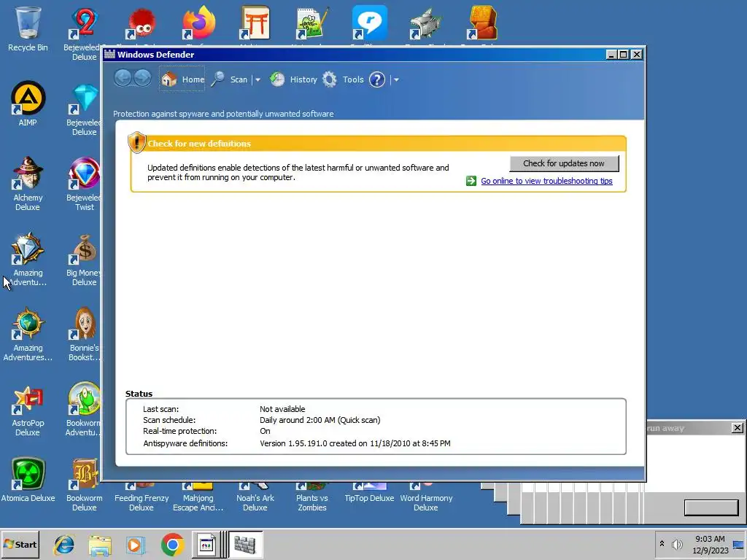
Task: Click the Word Harmony Deluxe desktop label
Action: [x=426, y=503]
